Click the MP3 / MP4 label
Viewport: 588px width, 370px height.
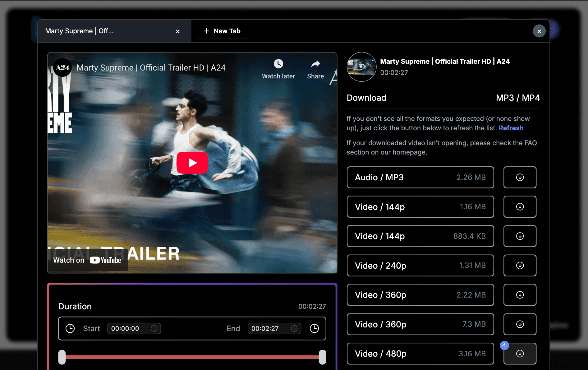(x=518, y=98)
